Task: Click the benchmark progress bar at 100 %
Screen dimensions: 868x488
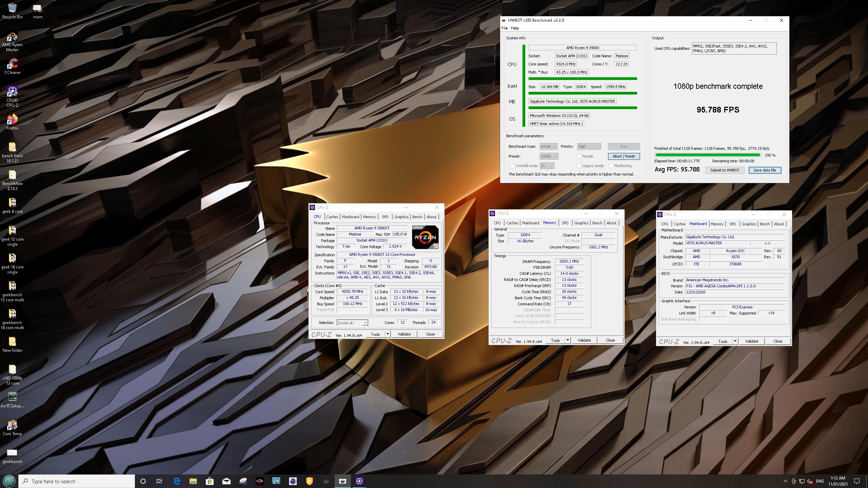Action: click(x=708, y=155)
